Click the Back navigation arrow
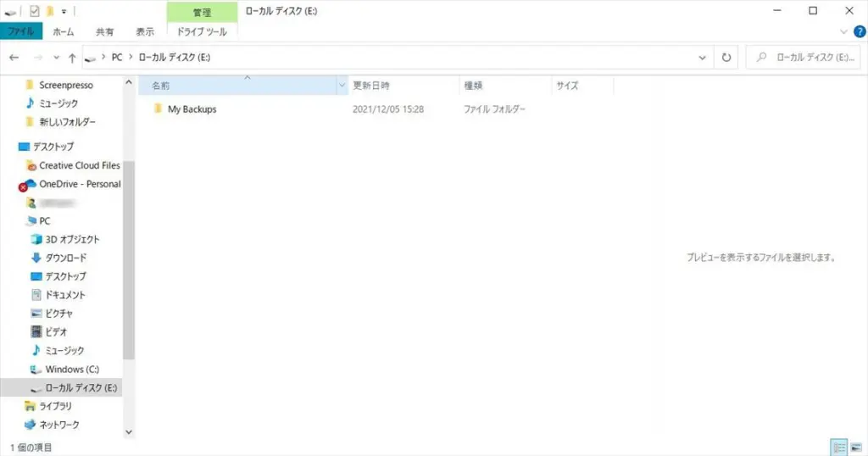This screenshot has height=456, width=868. click(x=14, y=58)
